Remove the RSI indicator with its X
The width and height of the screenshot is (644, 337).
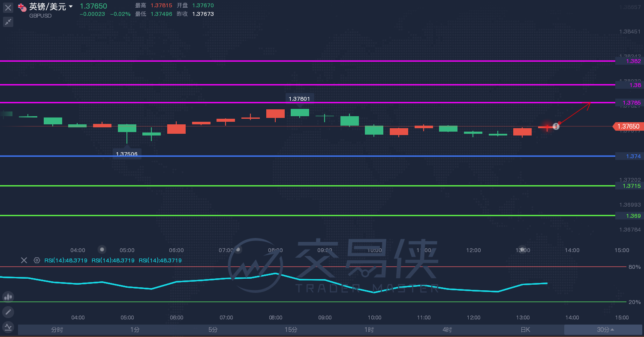point(24,260)
